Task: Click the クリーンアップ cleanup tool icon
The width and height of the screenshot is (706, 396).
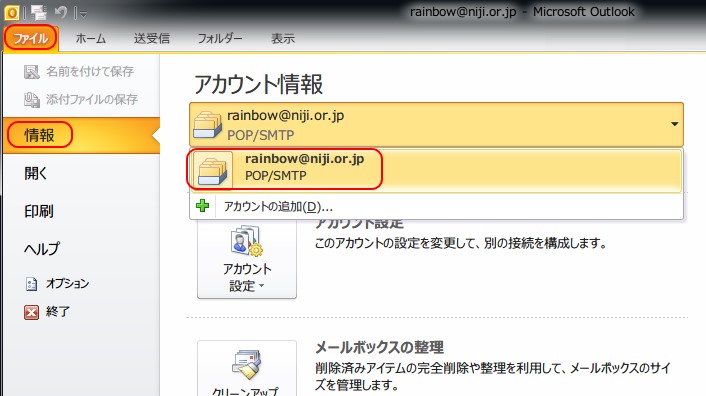Action: click(x=247, y=364)
